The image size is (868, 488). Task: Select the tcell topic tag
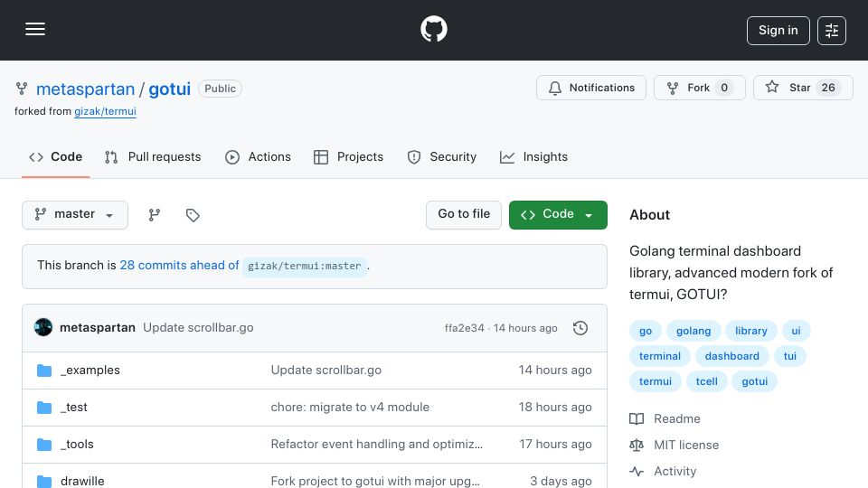707,381
